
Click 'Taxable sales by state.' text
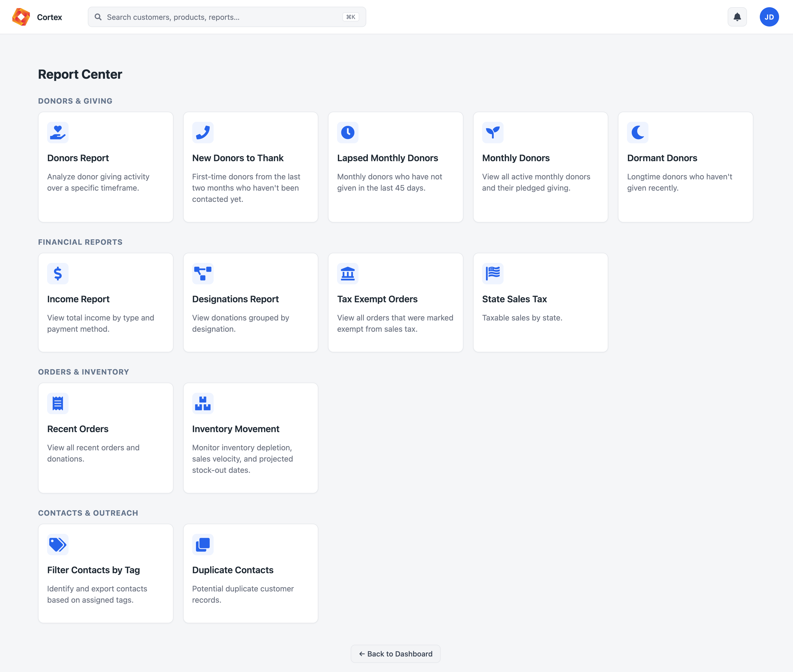pos(522,318)
